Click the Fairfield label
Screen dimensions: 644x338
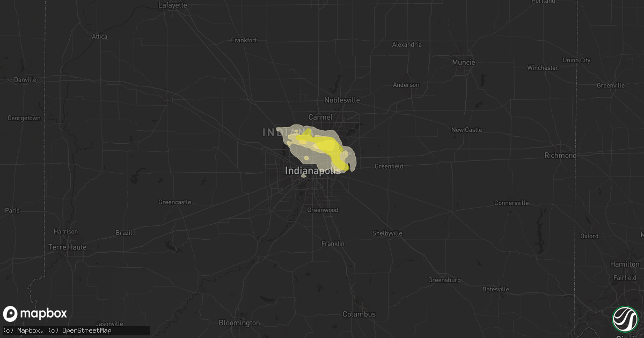[625, 277]
